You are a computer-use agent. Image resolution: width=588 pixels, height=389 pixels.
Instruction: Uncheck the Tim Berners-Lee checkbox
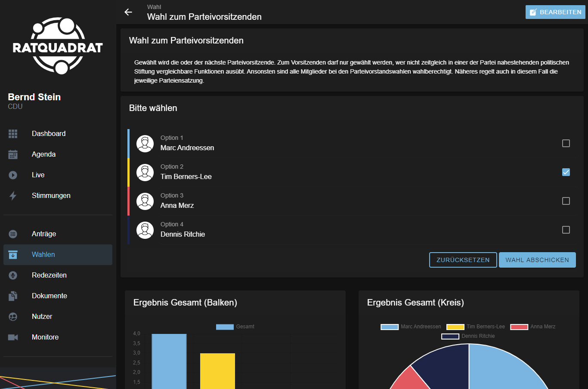click(x=566, y=172)
